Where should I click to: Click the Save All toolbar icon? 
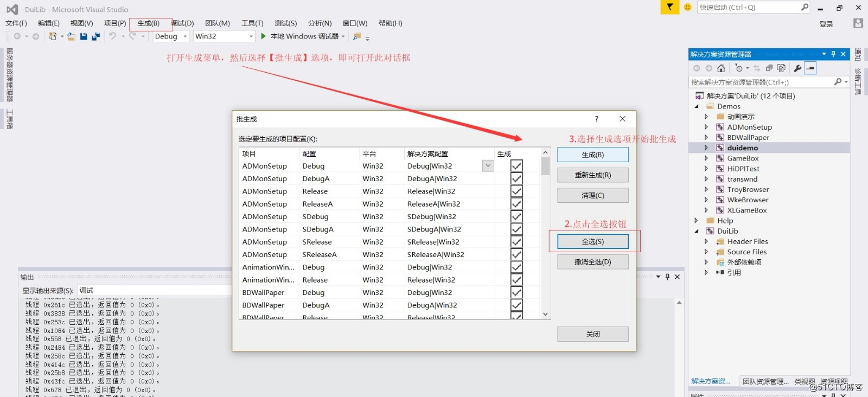click(x=95, y=36)
